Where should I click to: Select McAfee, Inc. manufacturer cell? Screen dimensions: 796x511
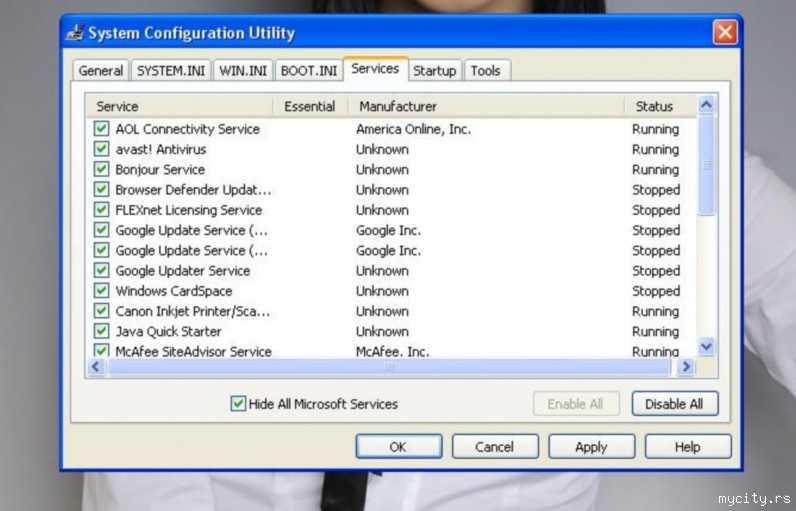392,351
